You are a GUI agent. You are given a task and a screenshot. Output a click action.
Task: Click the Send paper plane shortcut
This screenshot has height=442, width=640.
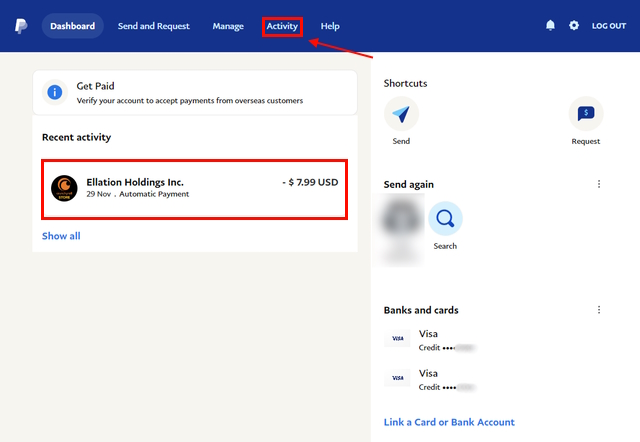coord(401,115)
